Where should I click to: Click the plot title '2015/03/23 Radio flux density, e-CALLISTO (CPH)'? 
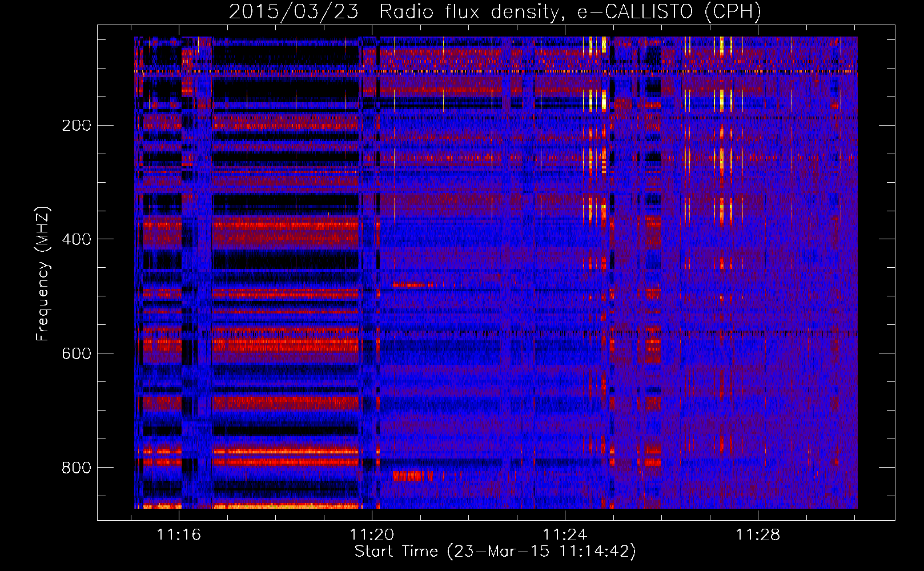click(x=495, y=11)
